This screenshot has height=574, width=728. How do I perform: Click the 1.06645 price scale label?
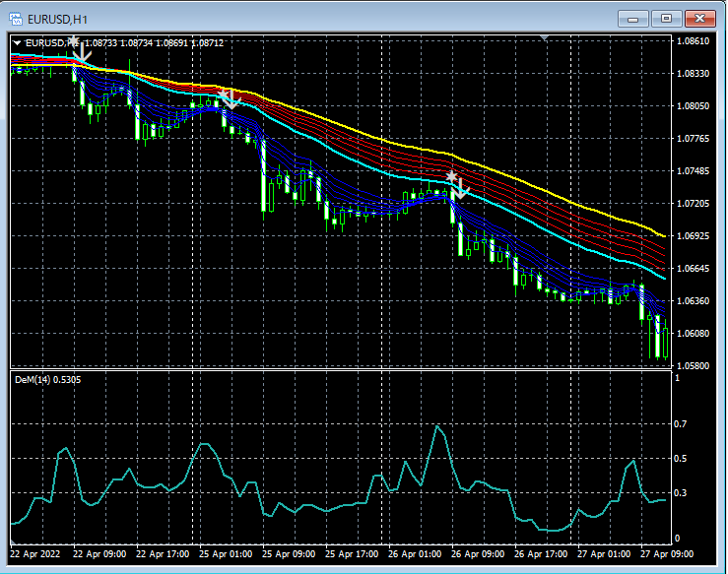(694, 268)
